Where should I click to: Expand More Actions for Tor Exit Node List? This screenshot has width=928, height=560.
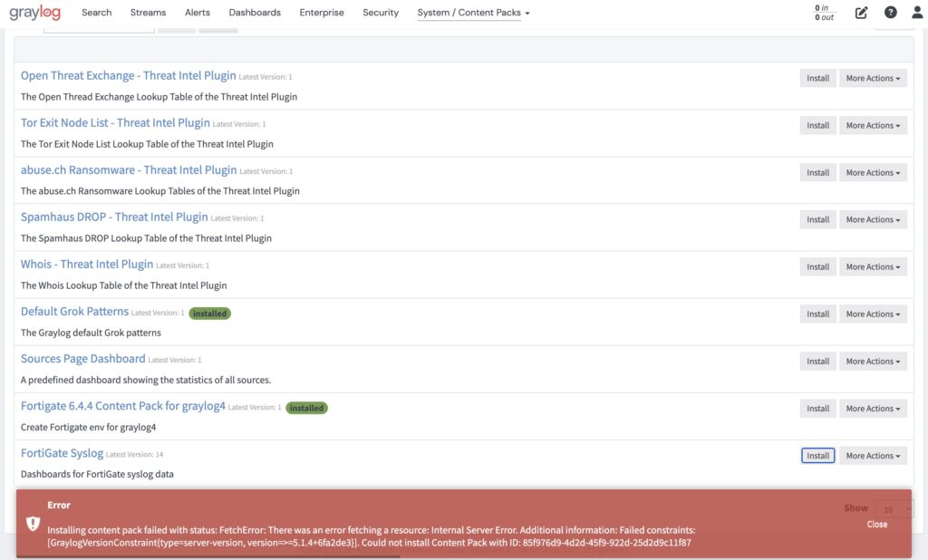tap(873, 125)
